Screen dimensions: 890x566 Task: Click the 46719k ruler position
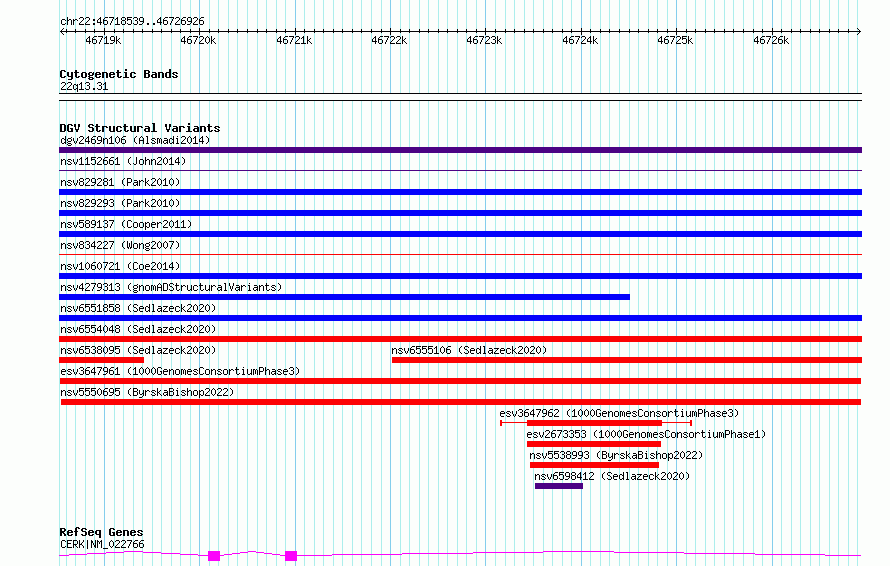point(103,40)
